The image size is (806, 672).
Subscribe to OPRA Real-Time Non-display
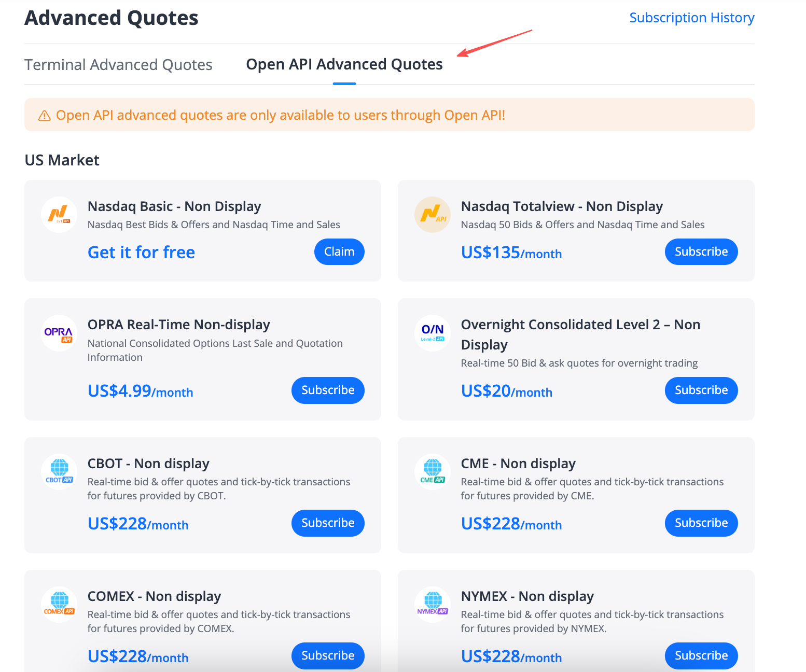328,390
